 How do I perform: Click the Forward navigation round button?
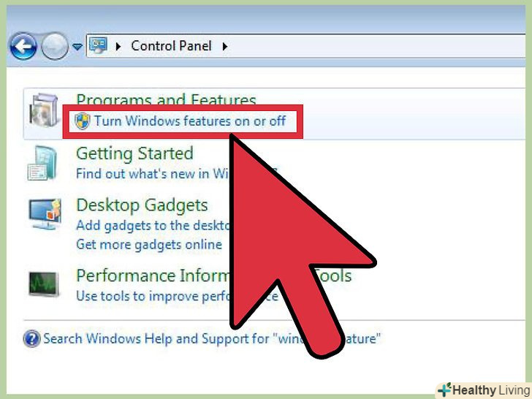click(x=54, y=47)
